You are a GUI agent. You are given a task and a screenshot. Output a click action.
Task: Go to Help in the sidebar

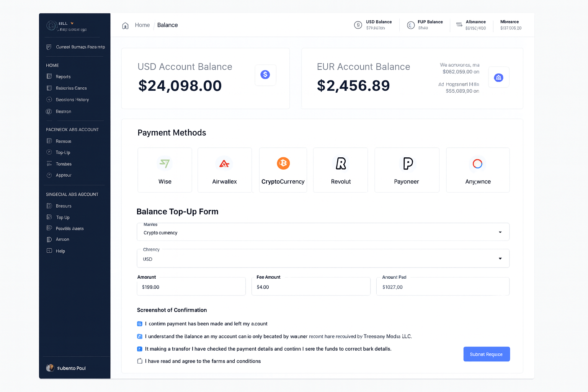click(x=60, y=251)
